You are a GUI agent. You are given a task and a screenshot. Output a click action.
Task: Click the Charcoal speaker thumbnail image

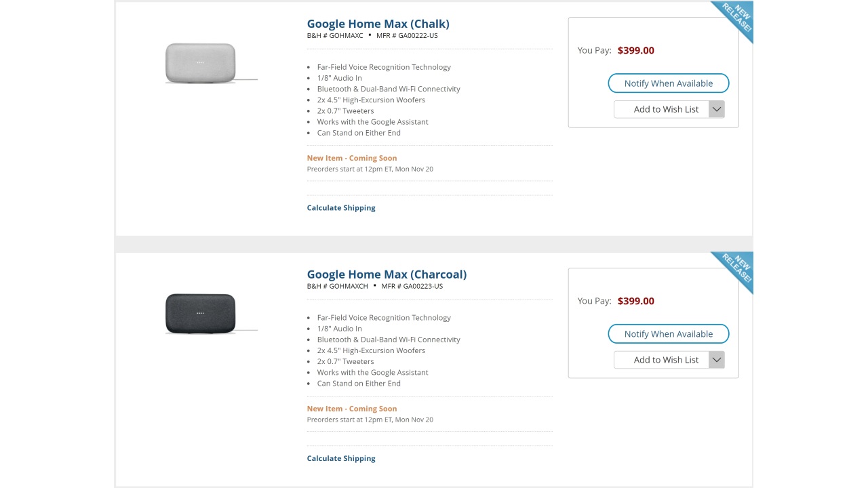pyautogui.click(x=201, y=313)
